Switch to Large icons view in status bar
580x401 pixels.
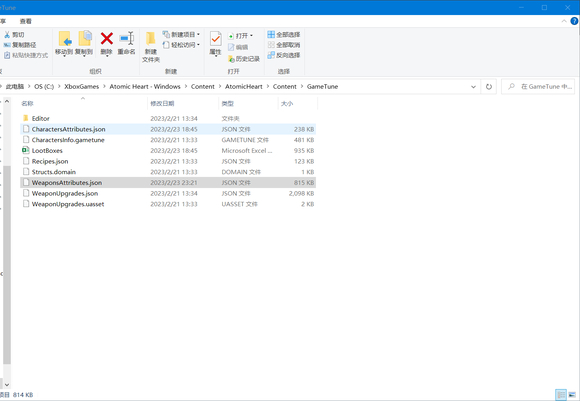click(572, 395)
